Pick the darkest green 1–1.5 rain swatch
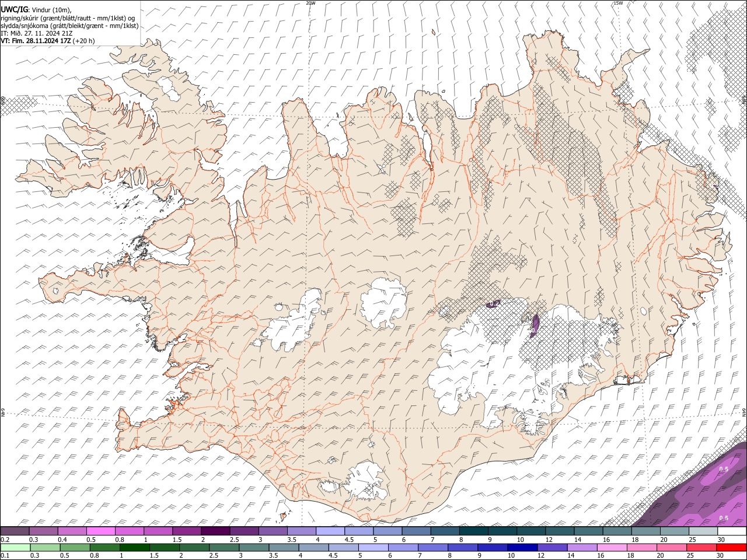The image size is (747, 560). (x=134, y=547)
